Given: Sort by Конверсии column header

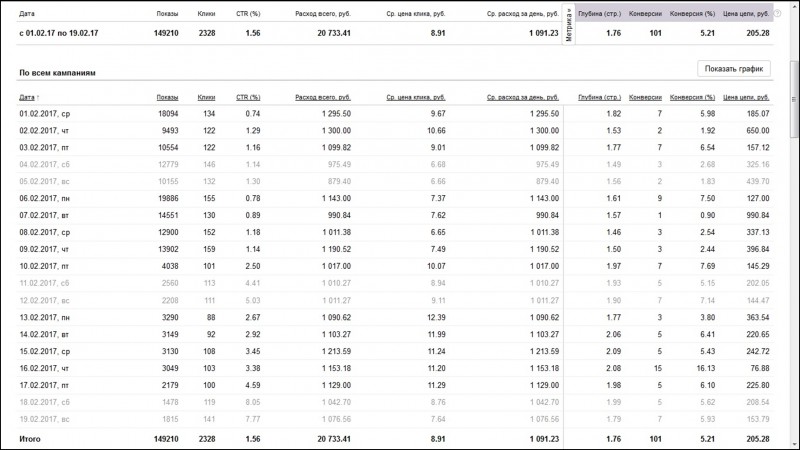Looking at the screenshot, I should [x=645, y=97].
